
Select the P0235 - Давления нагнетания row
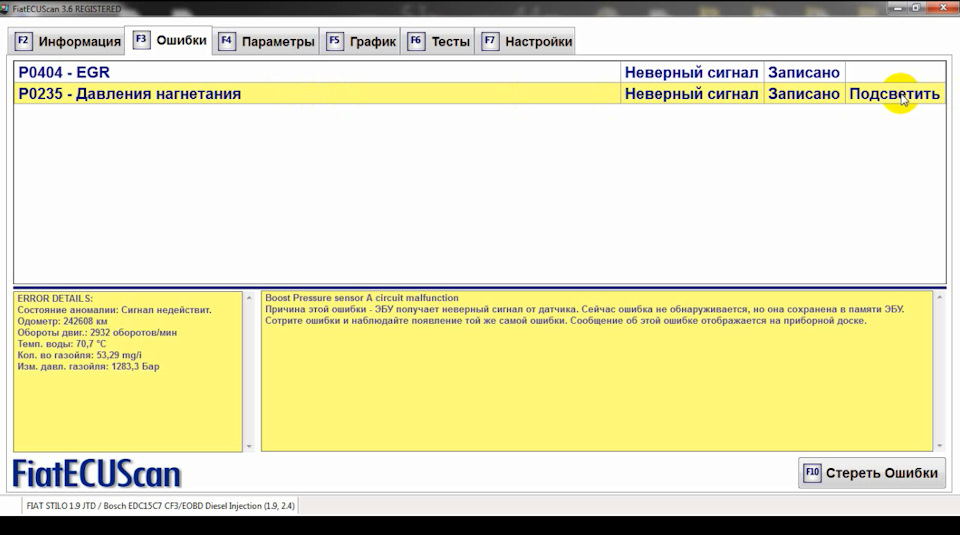479,94
